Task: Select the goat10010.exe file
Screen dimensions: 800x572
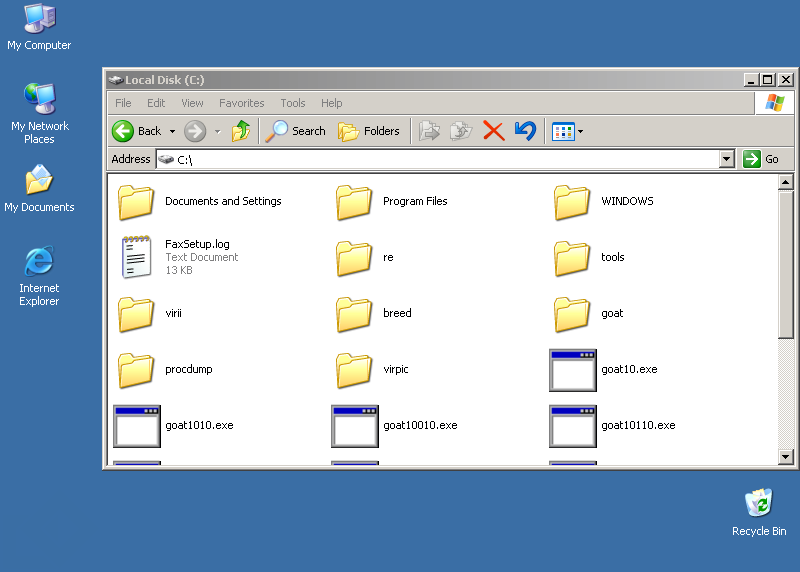Action: (x=394, y=426)
